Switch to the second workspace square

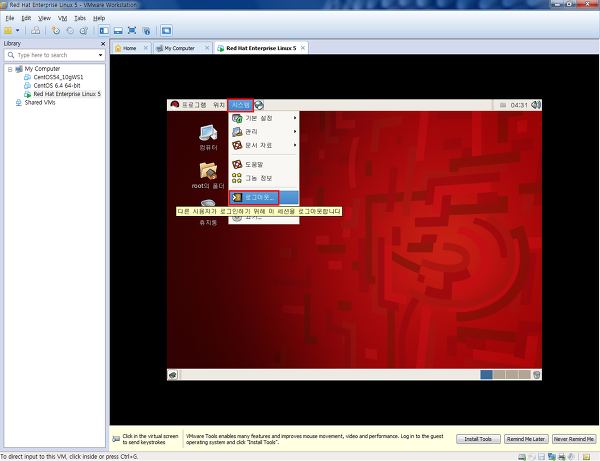click(x=499, y=375)
